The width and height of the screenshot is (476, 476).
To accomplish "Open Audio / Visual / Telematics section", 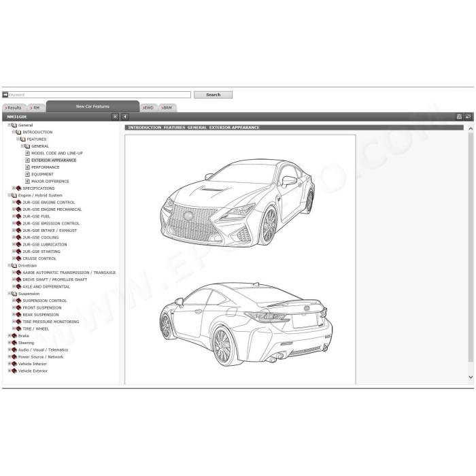I will pos(43,350).
